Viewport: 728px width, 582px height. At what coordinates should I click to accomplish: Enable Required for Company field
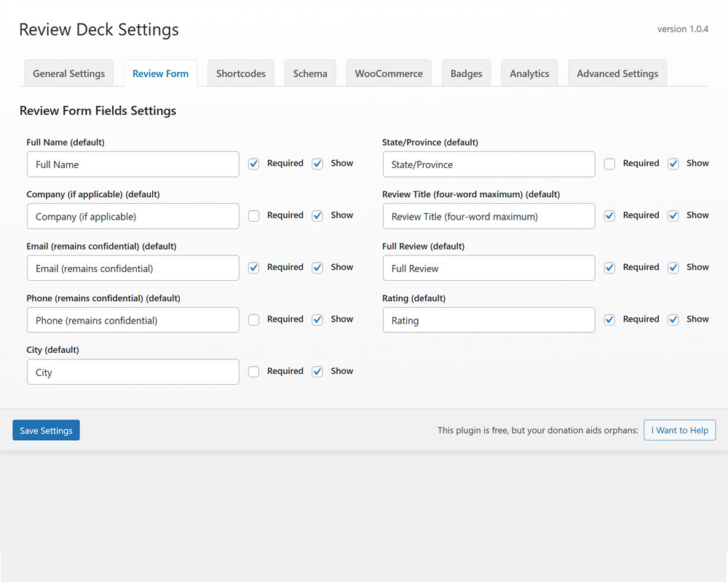(x=253, y=215)
